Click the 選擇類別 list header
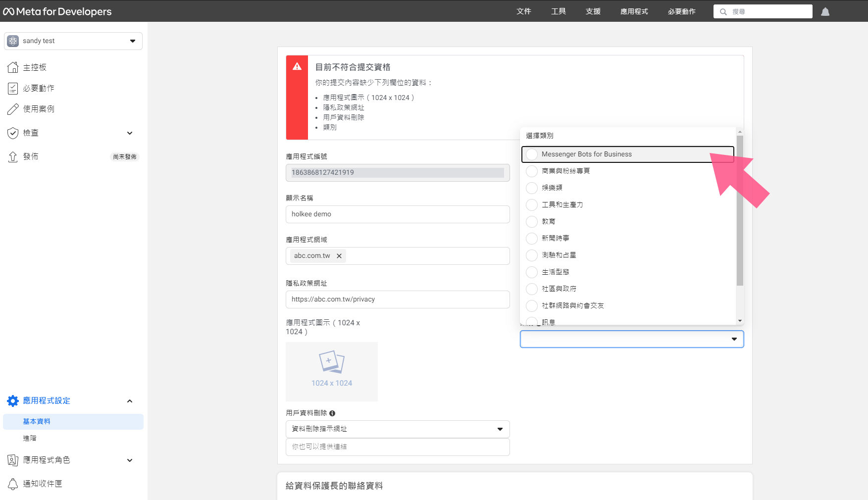The width and height of the screenshot is (868, 500). coord(540,136)
